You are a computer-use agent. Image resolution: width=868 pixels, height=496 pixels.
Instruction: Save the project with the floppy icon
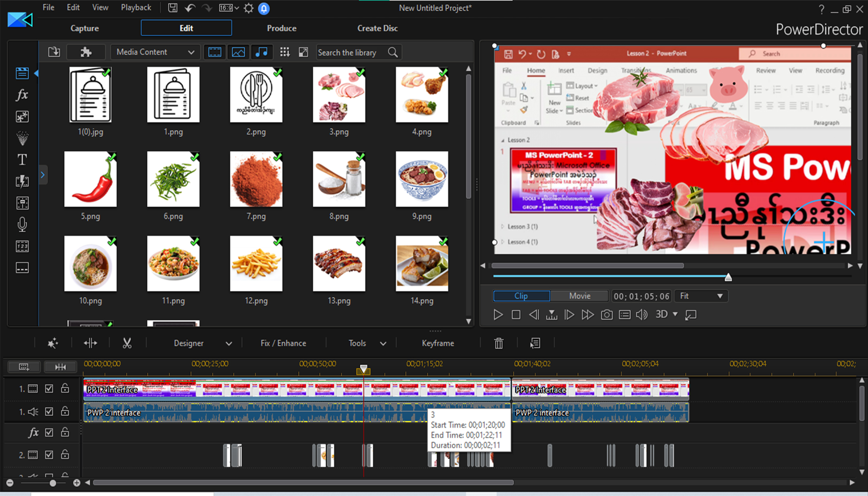(172, 8)
